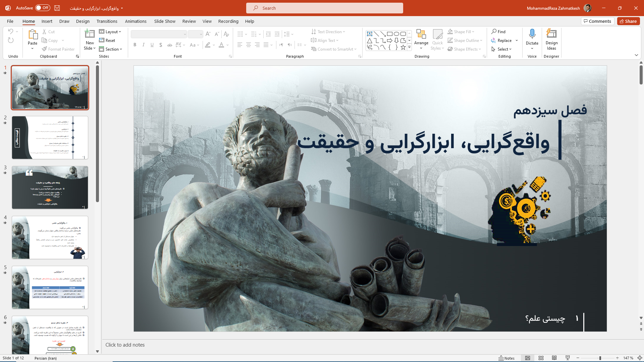This screenshot has width=644, height=362.
Task: Toggle AutoSave off switch to on
Action: tap(43, 7)
